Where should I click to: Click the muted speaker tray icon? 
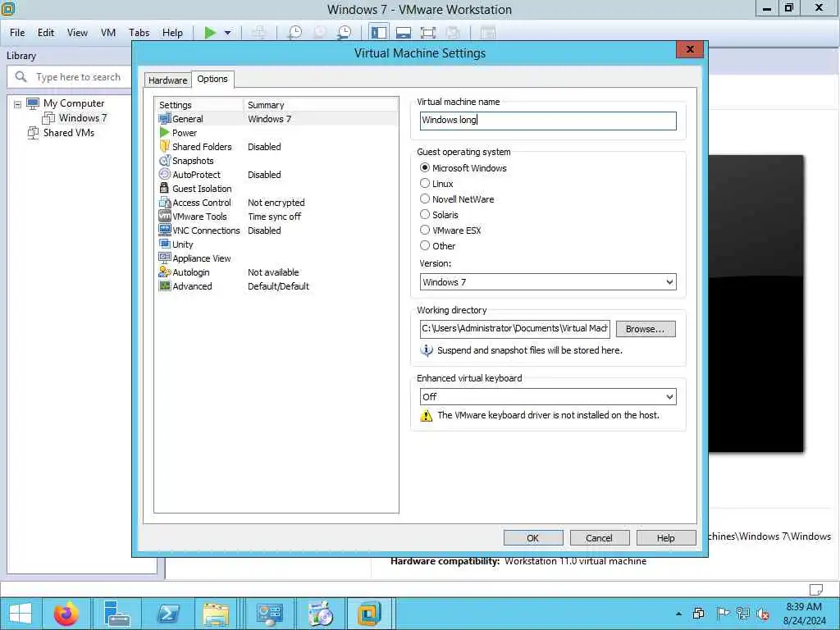764,614
